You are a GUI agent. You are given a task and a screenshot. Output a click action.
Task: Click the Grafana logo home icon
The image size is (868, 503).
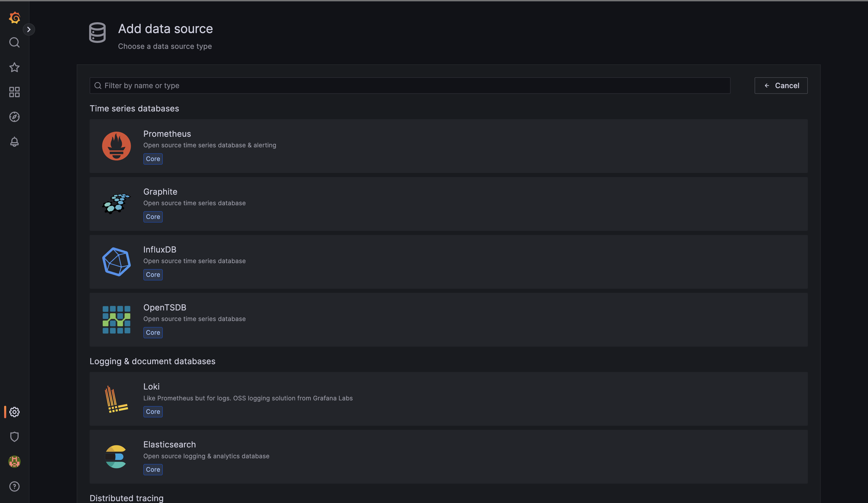[14, 18]
